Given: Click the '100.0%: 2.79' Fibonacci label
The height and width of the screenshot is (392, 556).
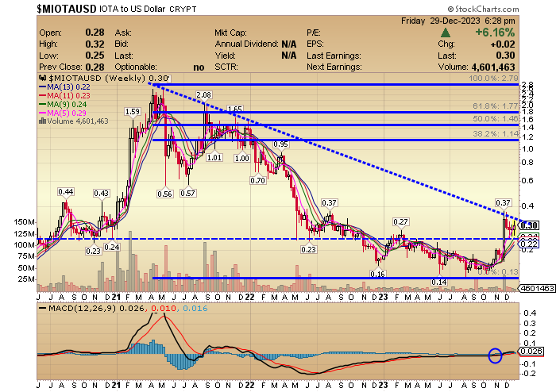Looking at the screenshot, I should click(x=493, y=79).
